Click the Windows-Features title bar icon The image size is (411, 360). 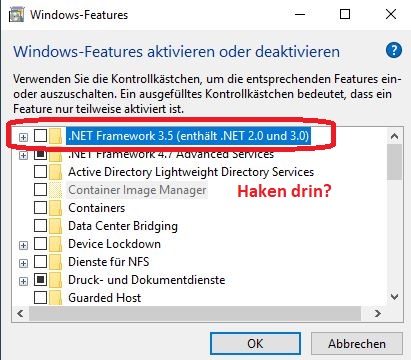tap(16, 15)
